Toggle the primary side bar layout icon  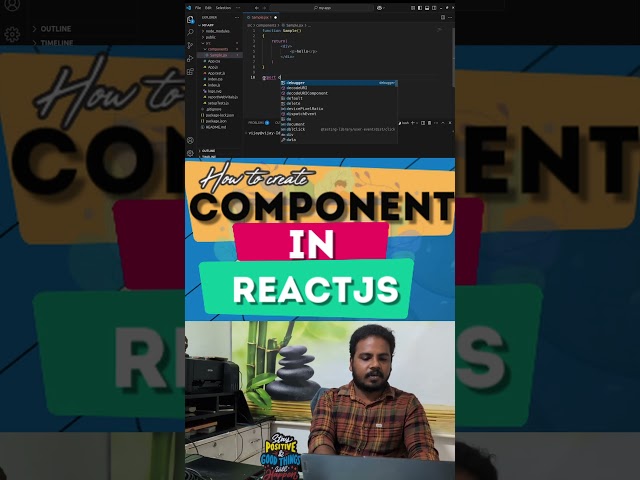click(420, 8)
